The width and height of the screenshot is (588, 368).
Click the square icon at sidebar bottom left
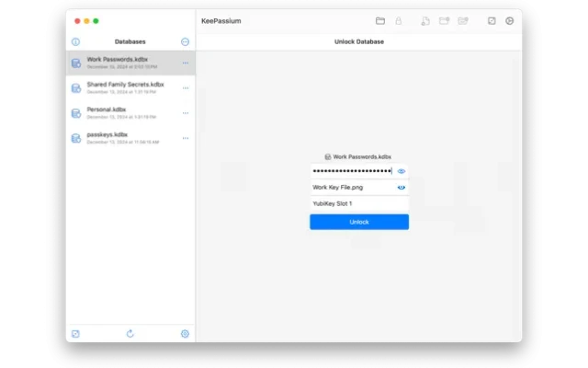coord(75,333)
